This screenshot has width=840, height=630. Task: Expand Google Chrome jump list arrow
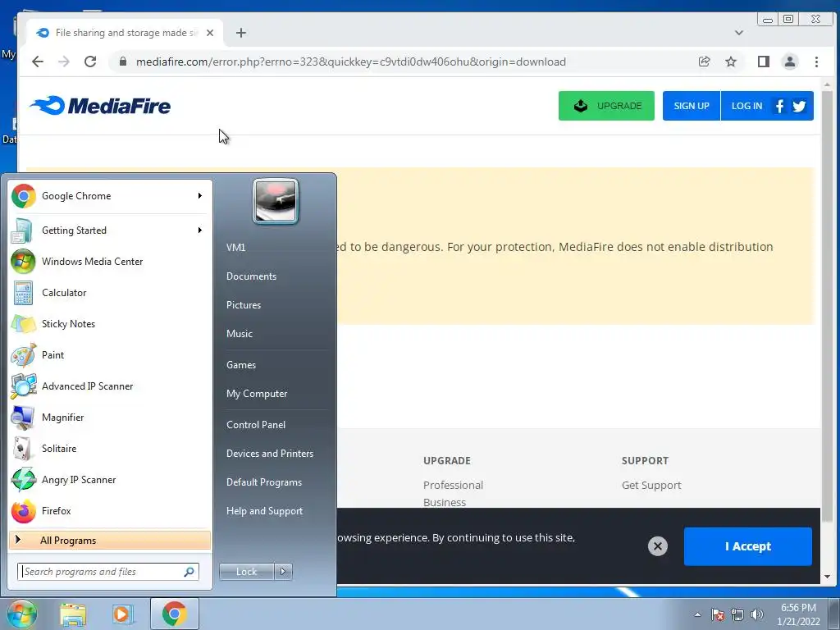coord(200,196)
